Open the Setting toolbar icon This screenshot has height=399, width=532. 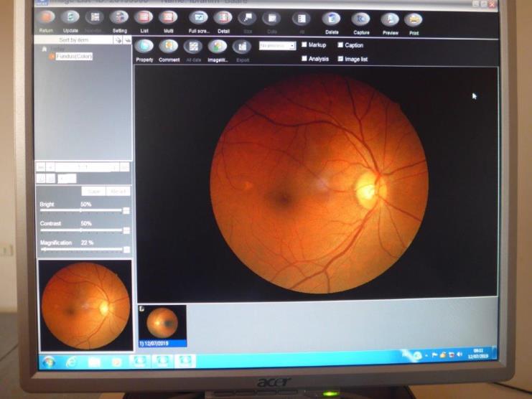pyautogui.click(x=119, y=17)
